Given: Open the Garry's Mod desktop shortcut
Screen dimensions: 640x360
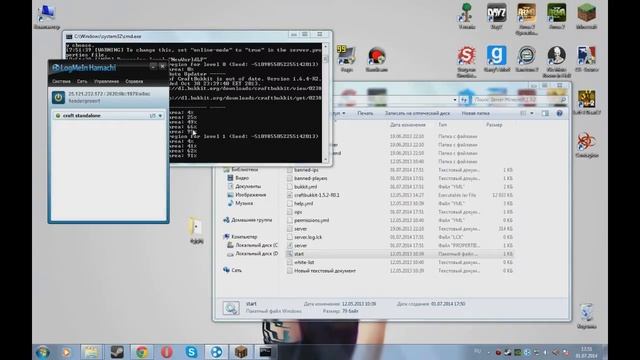Looking at the screenshot, I should [x=497, y=59].
